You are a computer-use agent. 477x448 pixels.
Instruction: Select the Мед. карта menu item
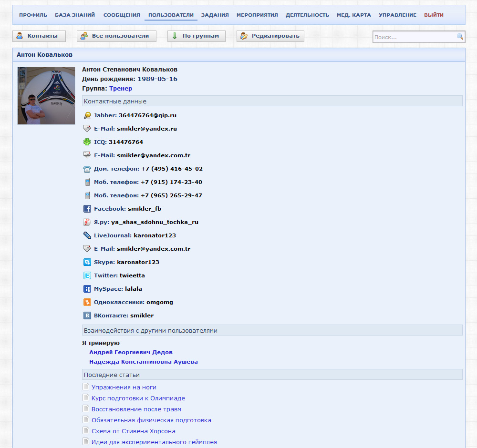[x=353, y=15]
